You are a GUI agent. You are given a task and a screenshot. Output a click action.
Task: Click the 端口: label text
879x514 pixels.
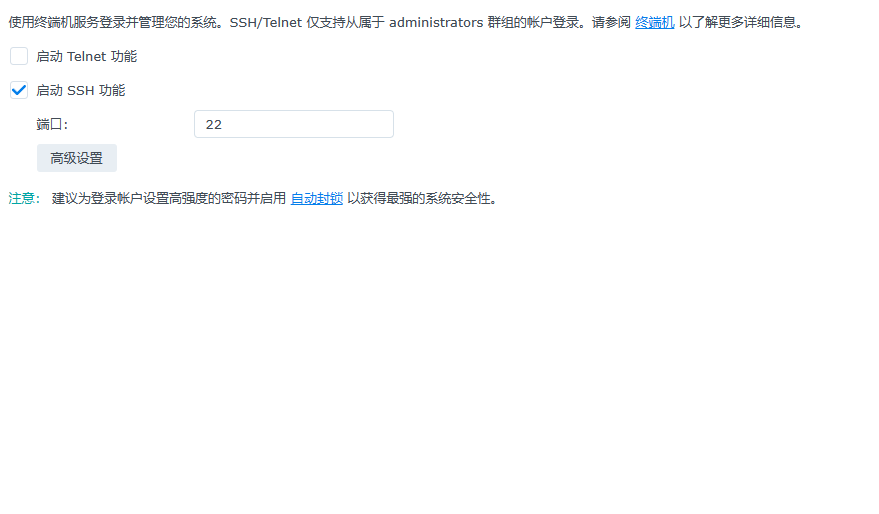pos(52,124)
